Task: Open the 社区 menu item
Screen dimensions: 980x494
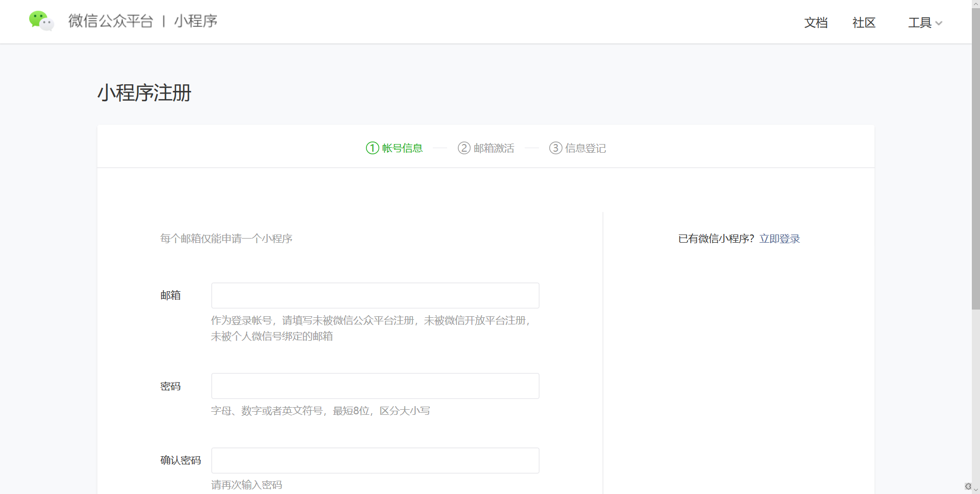Action: 864,22
